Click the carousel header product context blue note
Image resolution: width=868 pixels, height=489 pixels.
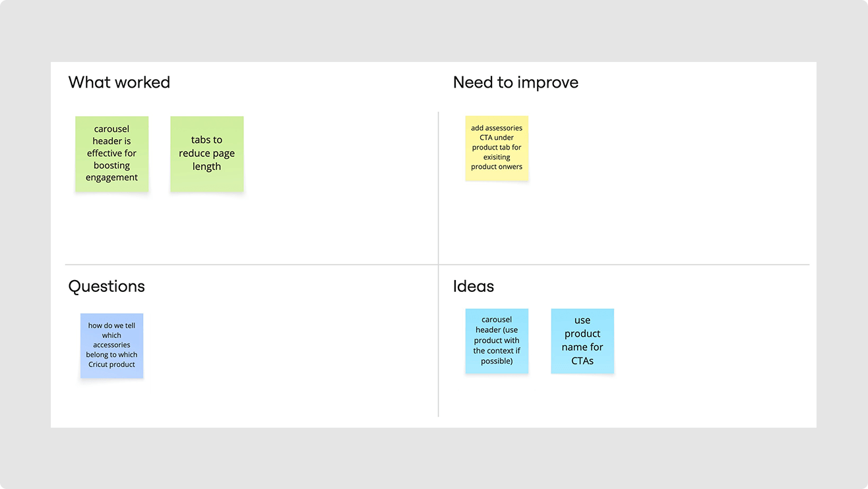pyautogui.click(x=497, y=341)
